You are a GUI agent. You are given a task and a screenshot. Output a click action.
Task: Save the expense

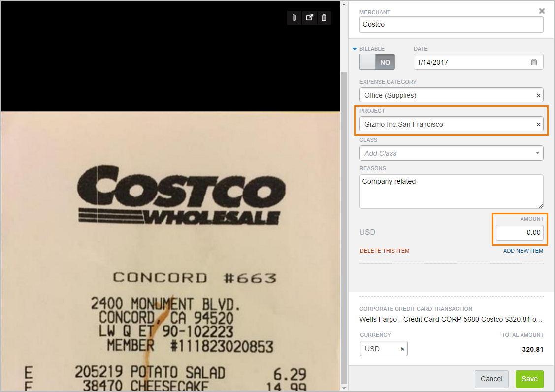coord(529,379)
